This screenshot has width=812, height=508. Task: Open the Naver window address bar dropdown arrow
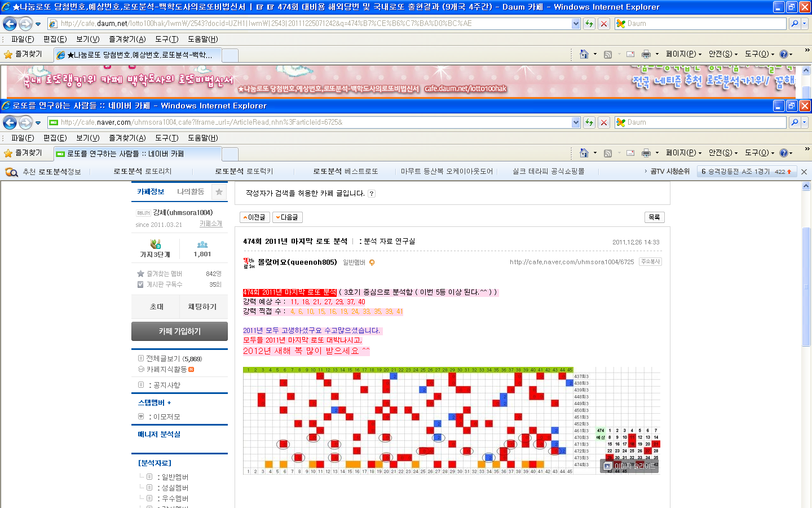tap(576, 122)
